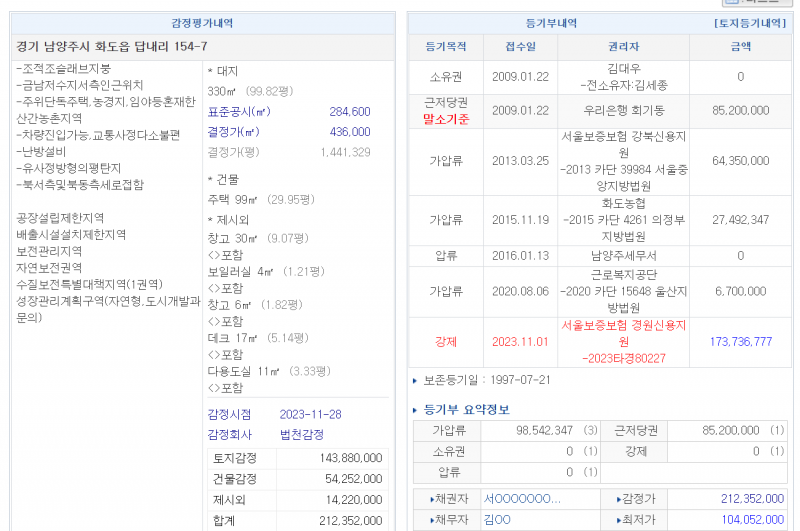The image size is (800, 531).
Task: Click the 보존등기일 arrow bullet
Action: [x=416, y=381]
